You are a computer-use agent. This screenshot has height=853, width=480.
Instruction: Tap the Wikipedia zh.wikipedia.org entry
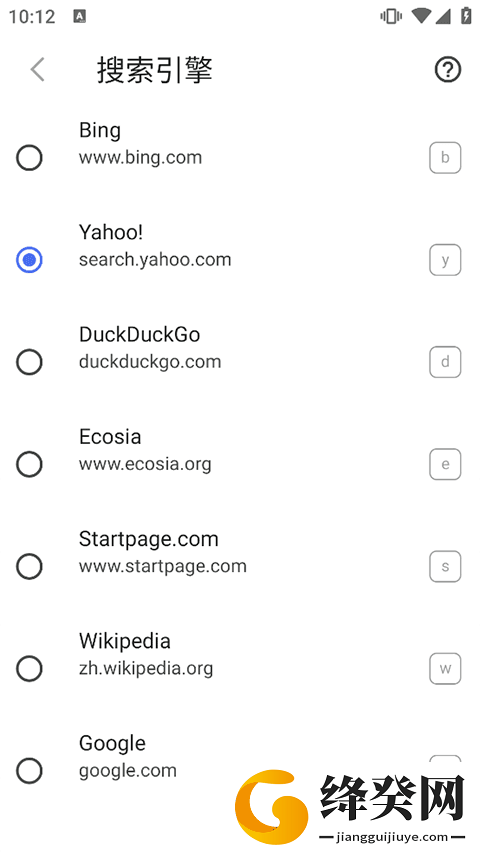tap(240, 654)
